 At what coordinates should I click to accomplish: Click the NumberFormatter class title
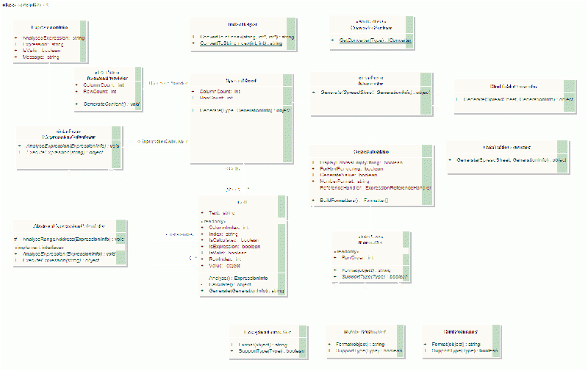click(364, 331)
